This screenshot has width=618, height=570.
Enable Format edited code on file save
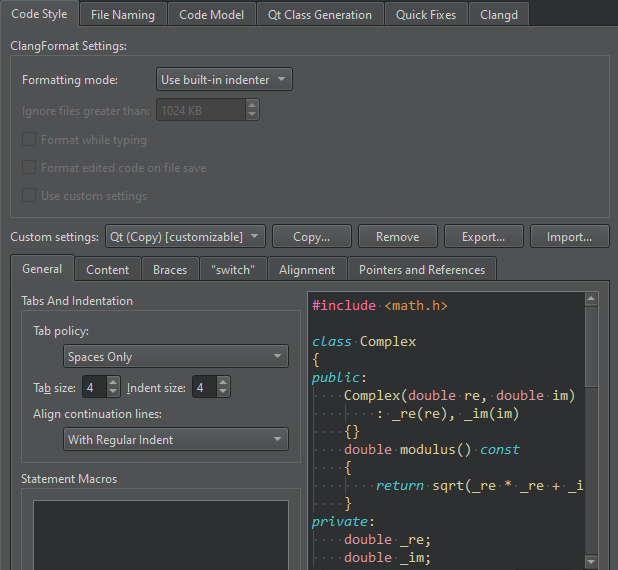click(x=29, y=168)
